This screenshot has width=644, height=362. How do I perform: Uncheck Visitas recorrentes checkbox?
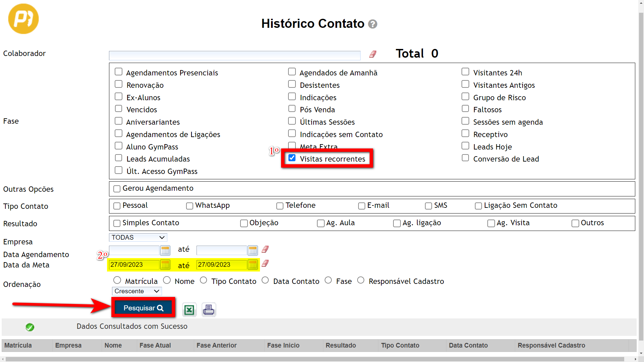tap(292, 158)
